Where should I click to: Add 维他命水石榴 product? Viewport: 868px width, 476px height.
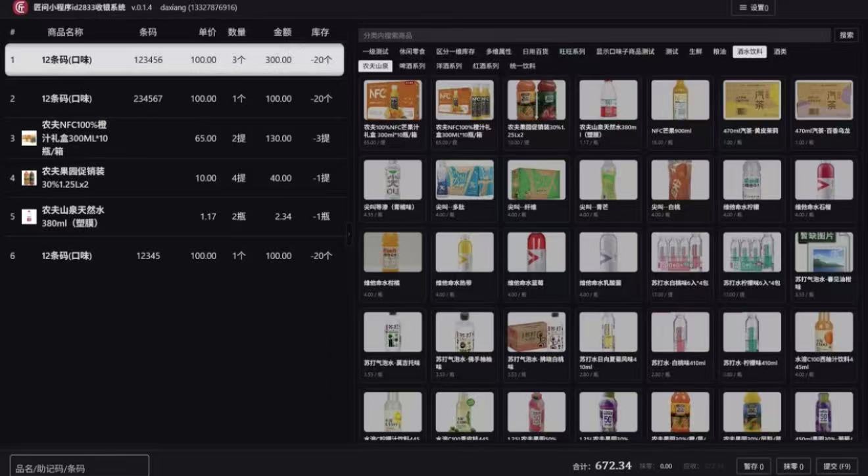pos(824,190)
